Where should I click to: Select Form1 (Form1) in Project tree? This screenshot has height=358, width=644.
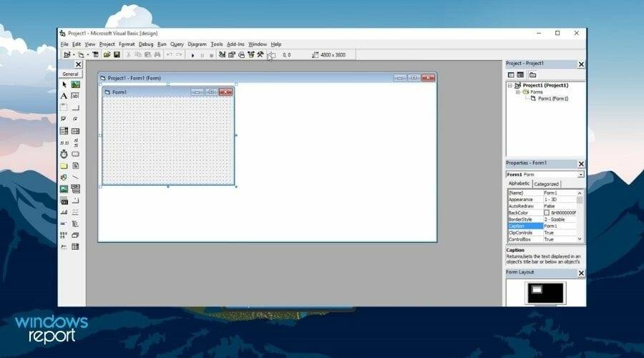pyautogui.click(x=553, y=99)
